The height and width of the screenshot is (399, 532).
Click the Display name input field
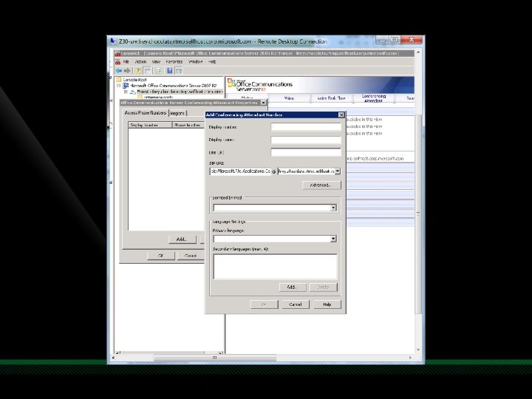tap(306, 140)
